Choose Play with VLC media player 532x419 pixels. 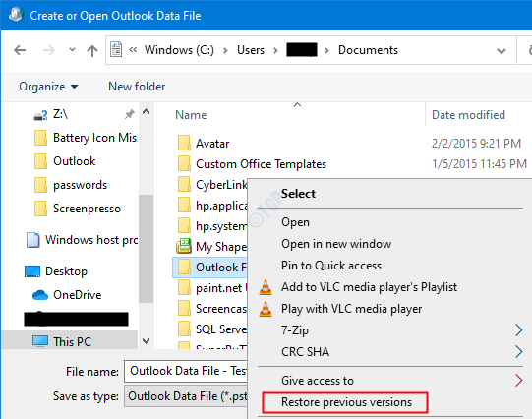click(351, 309)
